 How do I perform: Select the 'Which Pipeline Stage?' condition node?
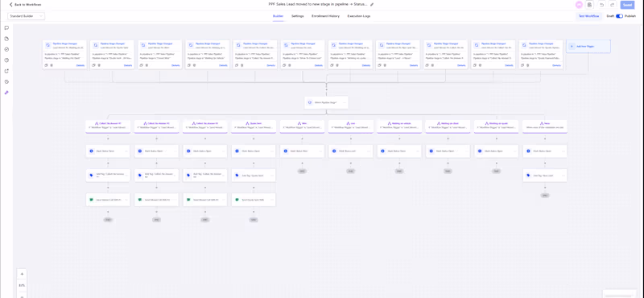point(327,102)
